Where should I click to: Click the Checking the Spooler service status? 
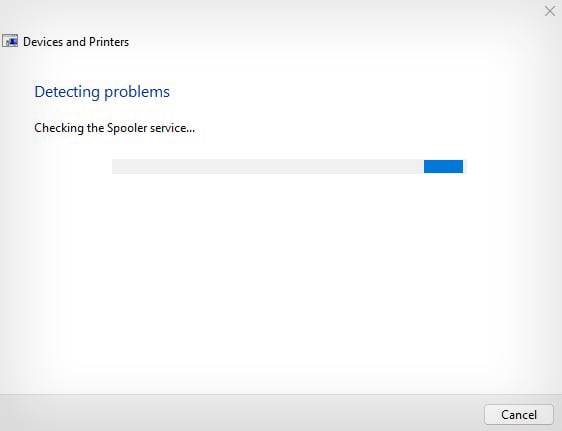tap(115, 128)
